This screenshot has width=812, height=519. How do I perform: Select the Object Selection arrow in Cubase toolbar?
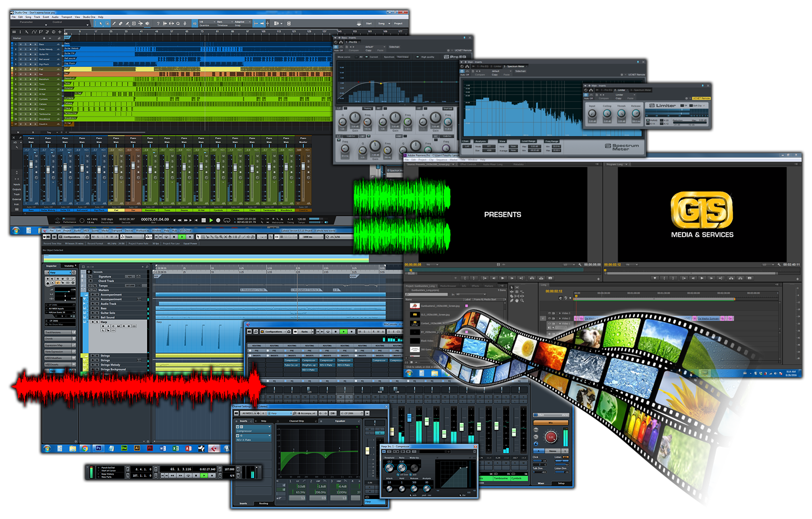(198, 237)
